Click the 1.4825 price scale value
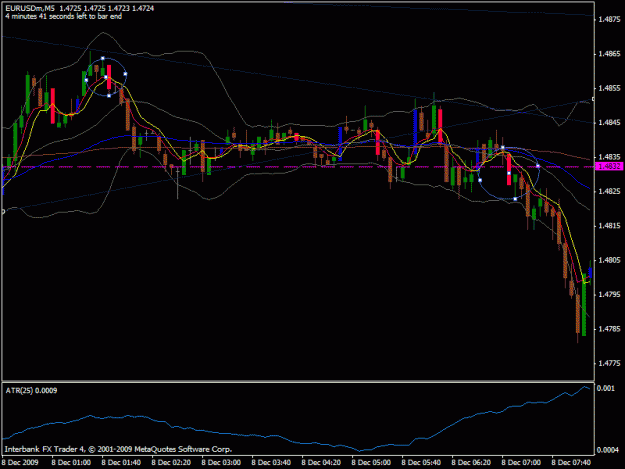625x469 pixels. pyautogui.click(x=609, y=191)
